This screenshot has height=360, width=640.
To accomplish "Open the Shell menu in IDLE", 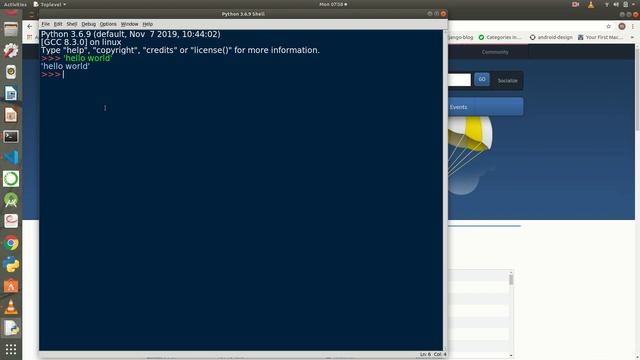I will 72,24.
